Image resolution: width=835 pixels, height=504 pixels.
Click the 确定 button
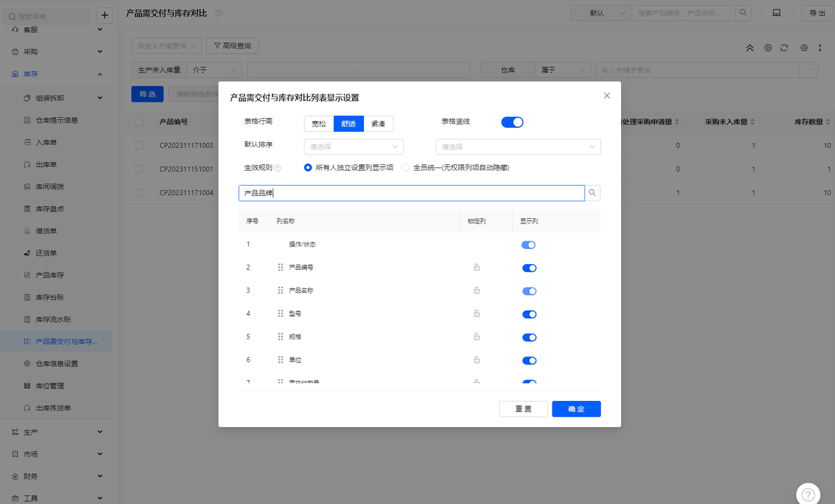(576, 409)
